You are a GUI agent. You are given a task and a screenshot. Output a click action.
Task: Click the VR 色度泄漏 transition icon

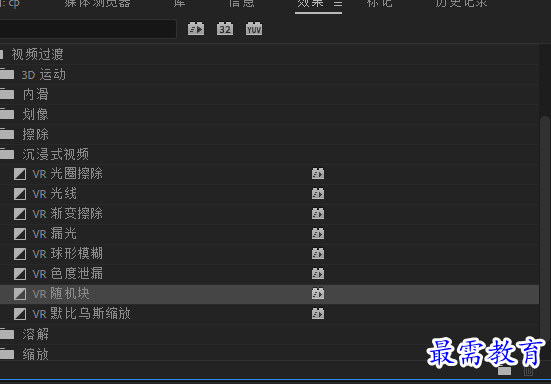(x=20, y=274)
